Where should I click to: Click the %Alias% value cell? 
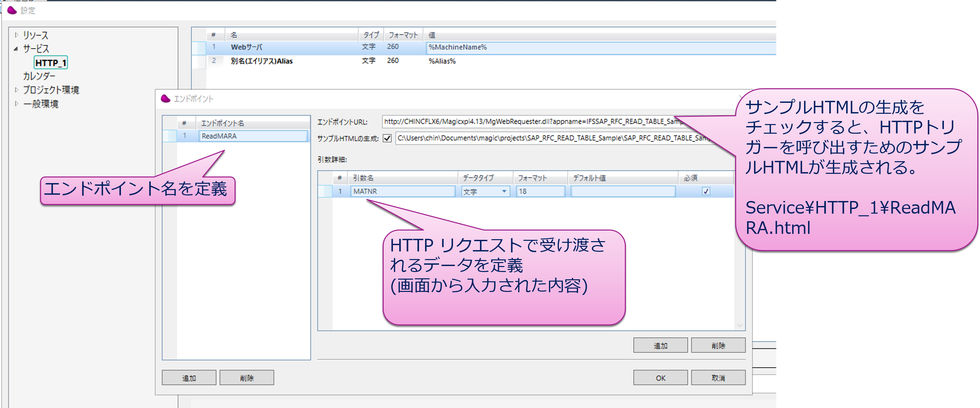pos(442,61)
